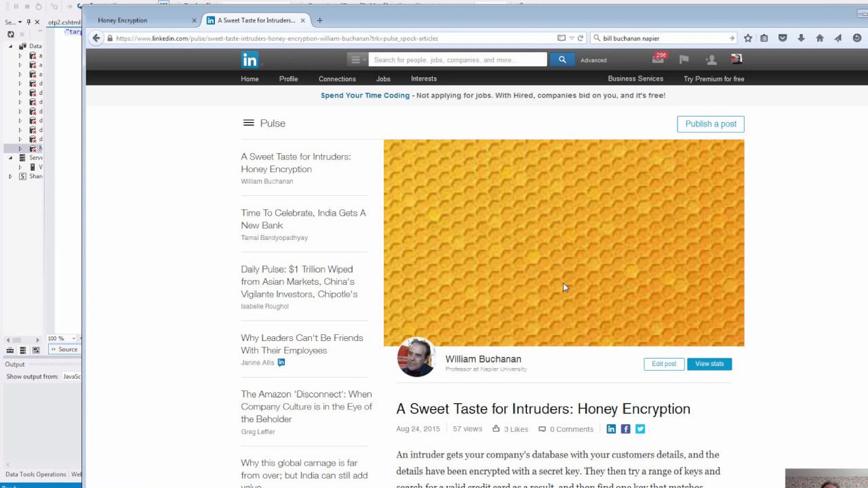Click the LinkedIn logo icon
Viewport: 868px width, 488px height.
250,60
